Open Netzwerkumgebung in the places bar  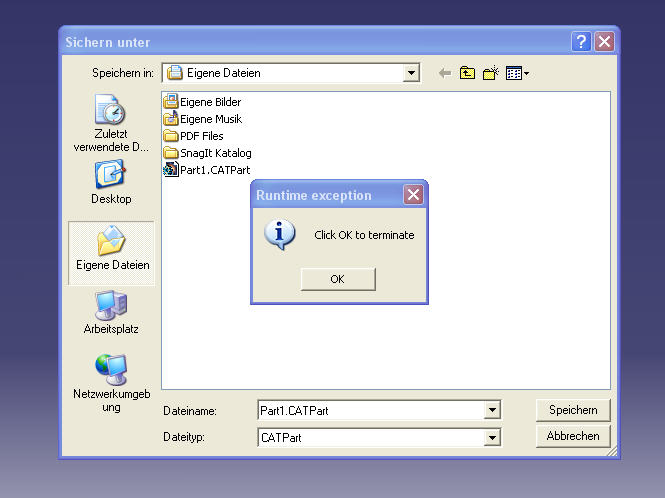tap(111, 383)
